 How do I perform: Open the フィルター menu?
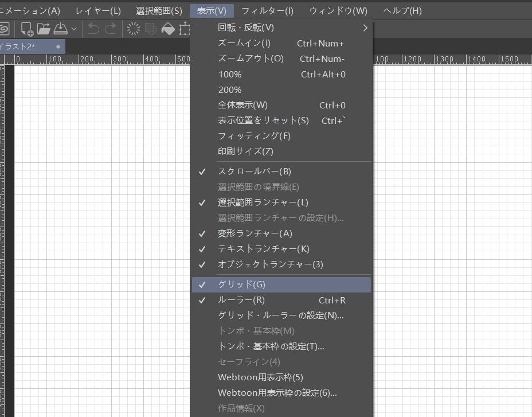(267, 10)
